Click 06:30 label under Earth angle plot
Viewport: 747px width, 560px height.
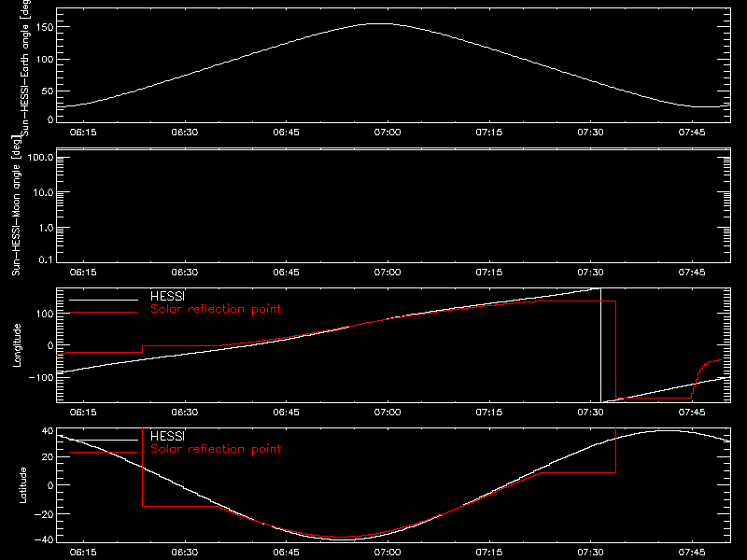(x=185, y=133)
